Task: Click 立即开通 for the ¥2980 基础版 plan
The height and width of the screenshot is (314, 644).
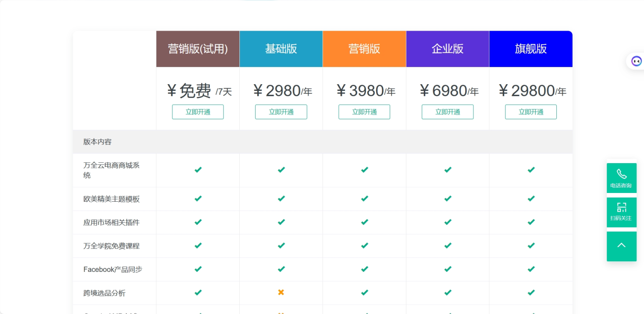Action: [281, 112]
